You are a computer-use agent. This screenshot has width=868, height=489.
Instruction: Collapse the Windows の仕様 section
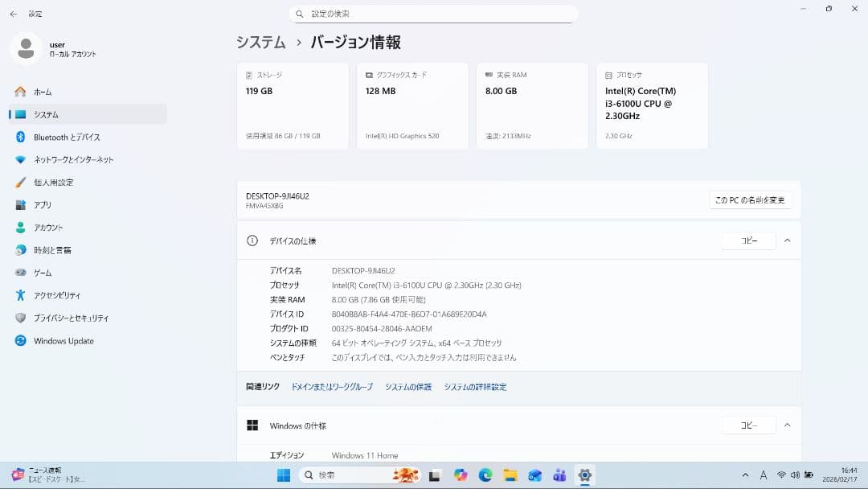787,425
